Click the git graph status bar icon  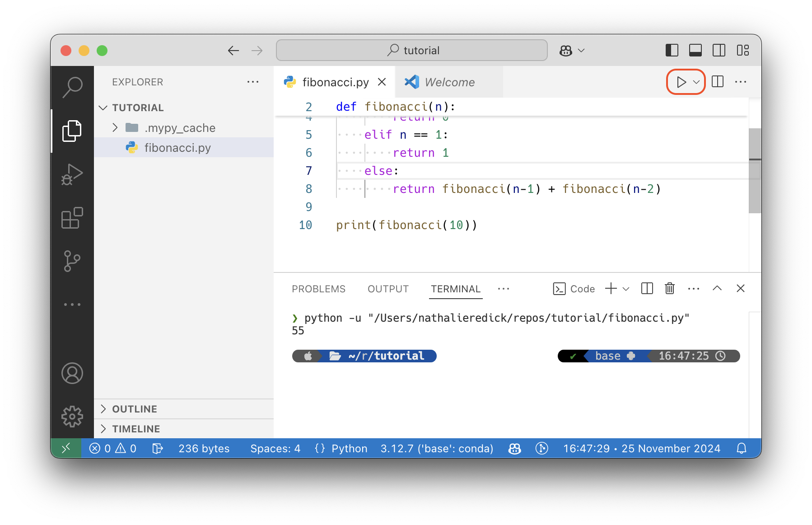[542, 448]
